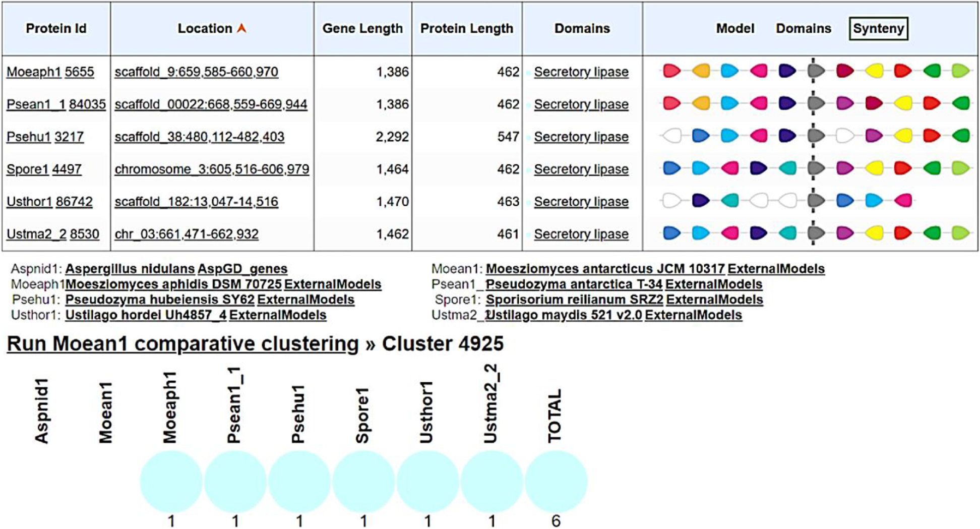This screenshot has height=529, width=980.
Task: Click the Usthor1 cluster count circle
Action: tap(427, 482)
